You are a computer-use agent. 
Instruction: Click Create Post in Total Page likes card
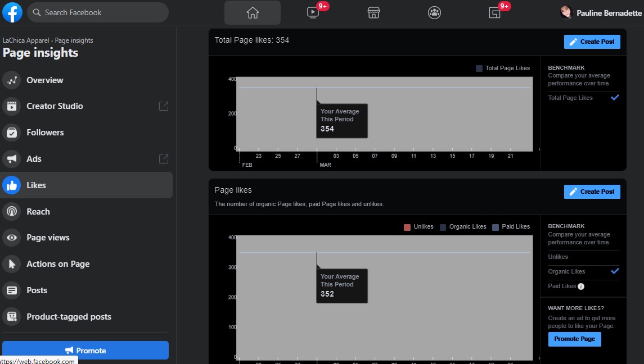[592, 42]
